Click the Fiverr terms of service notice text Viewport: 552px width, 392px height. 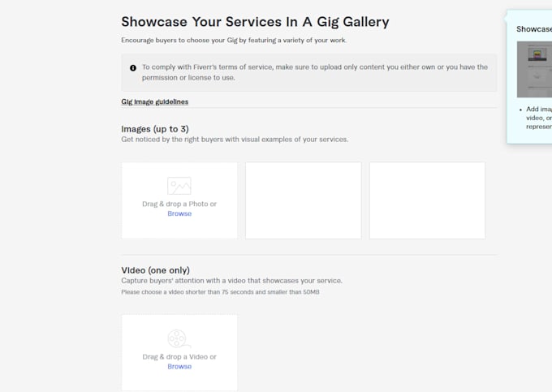pyautogui.click(x=315, y=72)
